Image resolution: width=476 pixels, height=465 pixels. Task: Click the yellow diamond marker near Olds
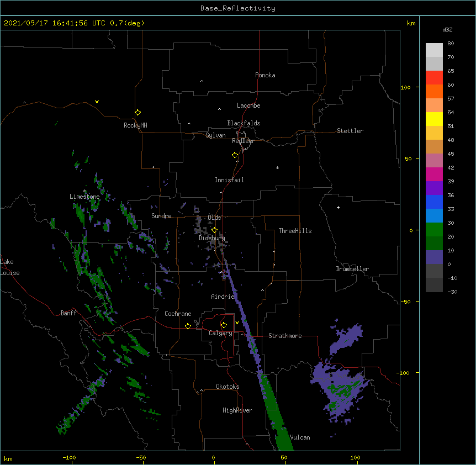(x=214, y=230)
